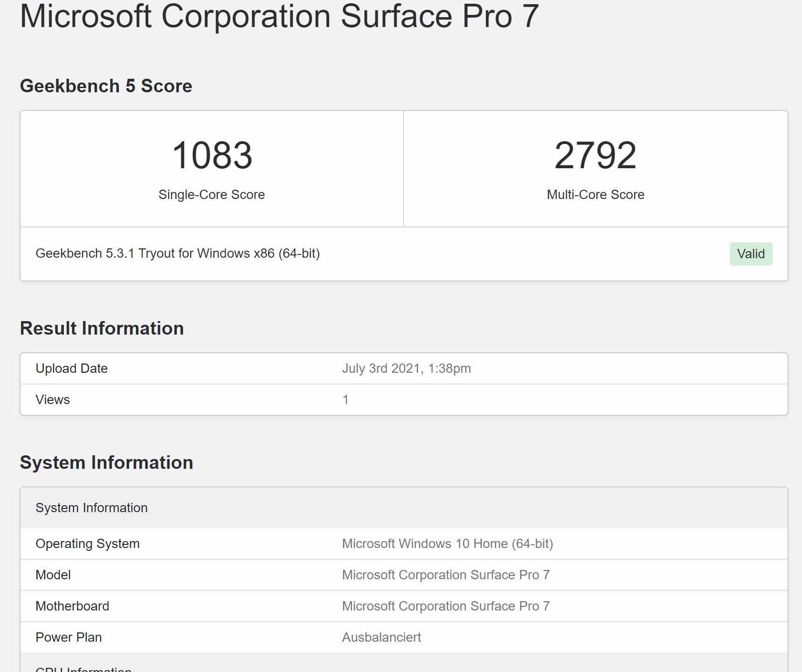Click the Microsoft Windows 10 Home (64-bit) value
The width and height of the screenshot is (802, 672).
447,544
